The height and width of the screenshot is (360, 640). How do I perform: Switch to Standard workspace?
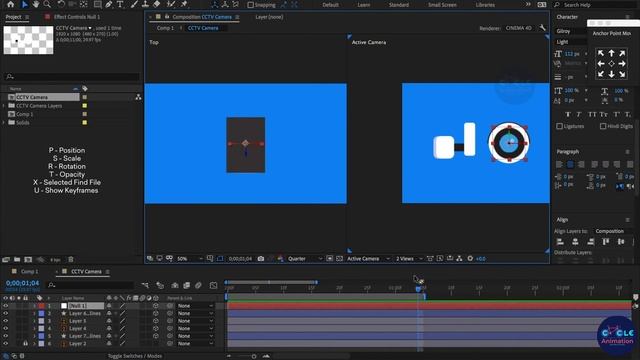[399, 5]
